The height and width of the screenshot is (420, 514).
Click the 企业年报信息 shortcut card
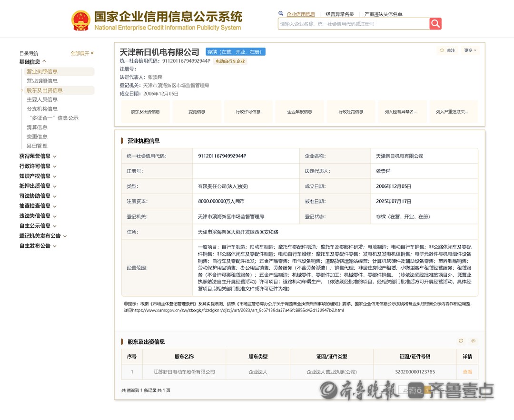point(300,112)
